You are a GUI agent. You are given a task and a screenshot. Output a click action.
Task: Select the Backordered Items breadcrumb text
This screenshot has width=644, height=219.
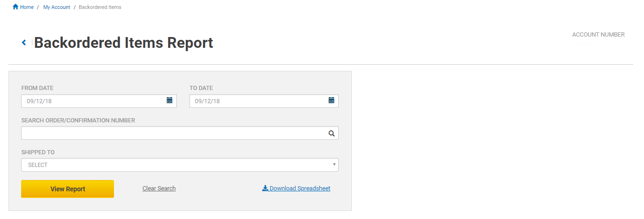[x=100, y=8]
